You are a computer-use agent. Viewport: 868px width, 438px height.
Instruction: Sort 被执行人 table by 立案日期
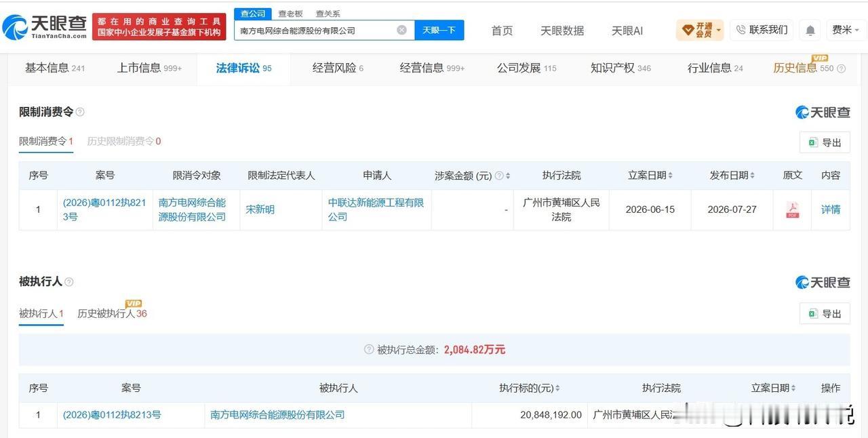pyautogui.click(x=793, y=389)
